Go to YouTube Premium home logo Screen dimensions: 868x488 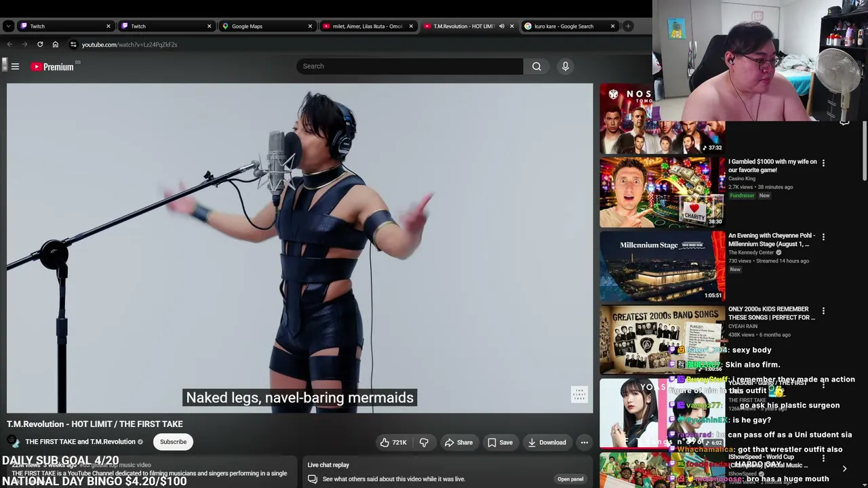tap(52, 66)
